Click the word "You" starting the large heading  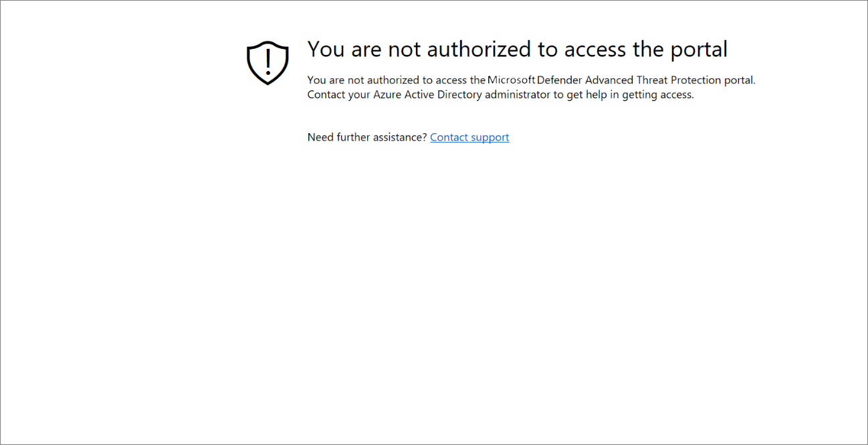[x=326, y=50]
